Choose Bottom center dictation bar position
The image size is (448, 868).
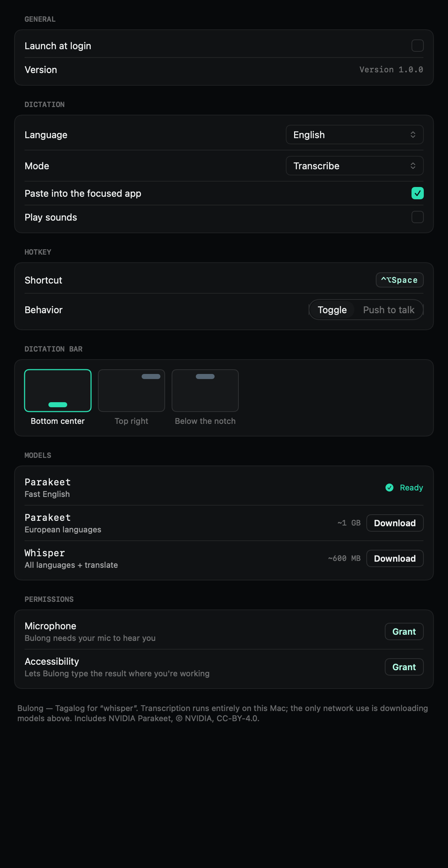58,391
